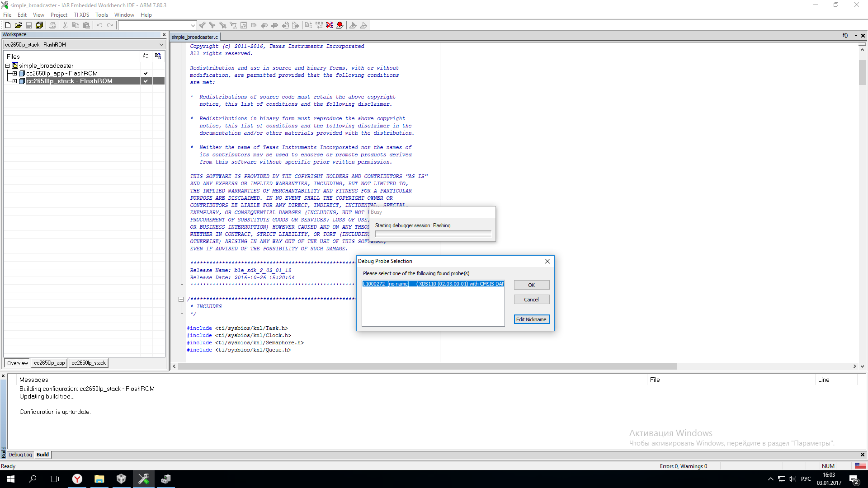Toggle checkmark for cc2650lp_stack - FlashROM
This screenshot has height=488, width=868.
[146, 81]
